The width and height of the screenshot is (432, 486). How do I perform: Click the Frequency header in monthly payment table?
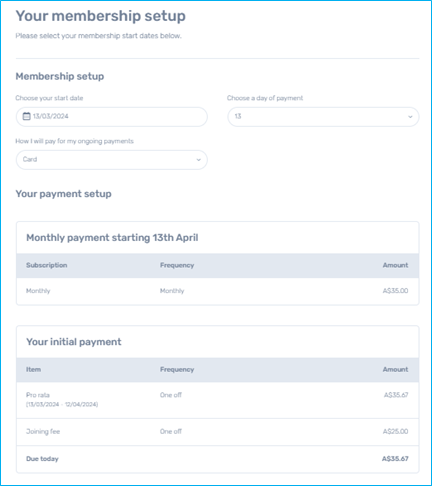(177, 265)
